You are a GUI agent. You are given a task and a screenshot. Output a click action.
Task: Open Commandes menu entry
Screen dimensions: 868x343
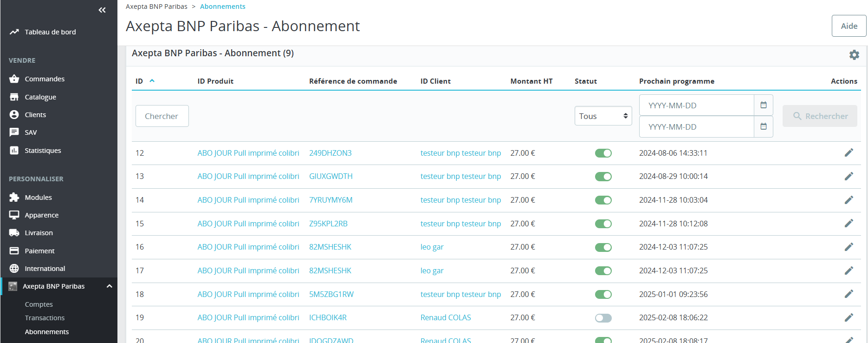coord(45,79)
